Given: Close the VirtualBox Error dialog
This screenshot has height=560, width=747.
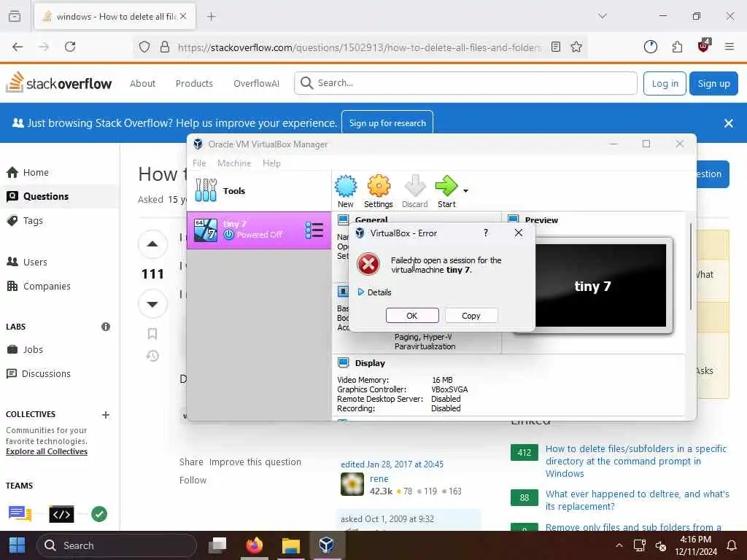Looking at the screenshot, I should coord(519,233).
